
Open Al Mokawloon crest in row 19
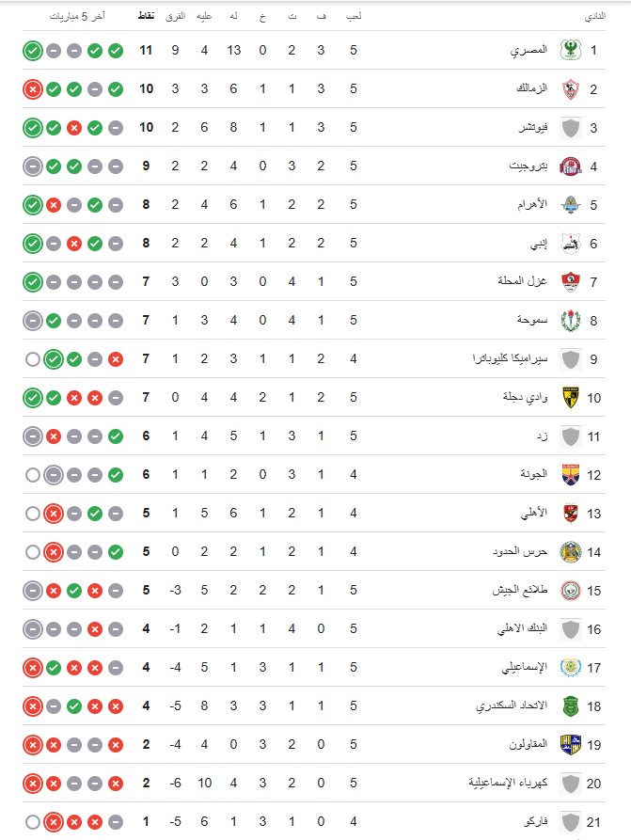coord(571,745)
